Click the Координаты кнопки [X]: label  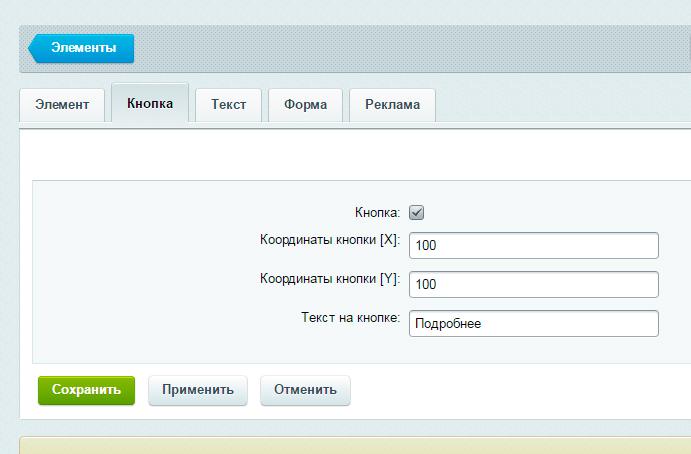(330, 241)
